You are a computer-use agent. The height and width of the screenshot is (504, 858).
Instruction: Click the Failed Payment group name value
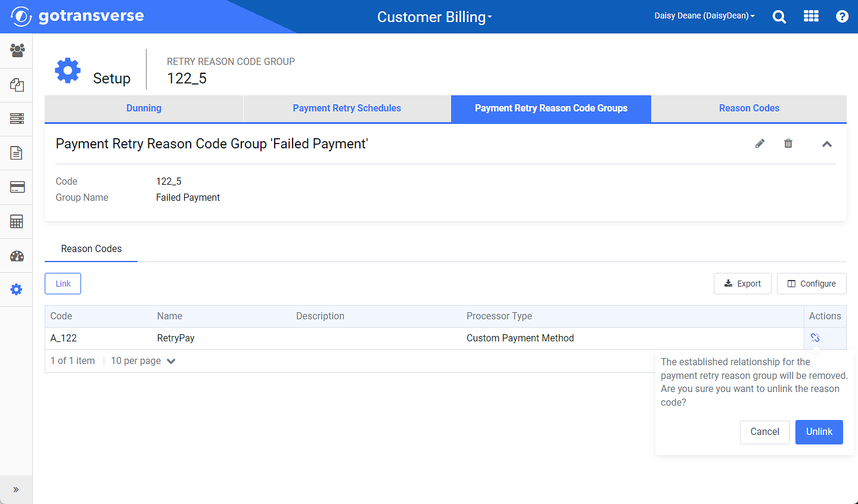coord(188,198)
